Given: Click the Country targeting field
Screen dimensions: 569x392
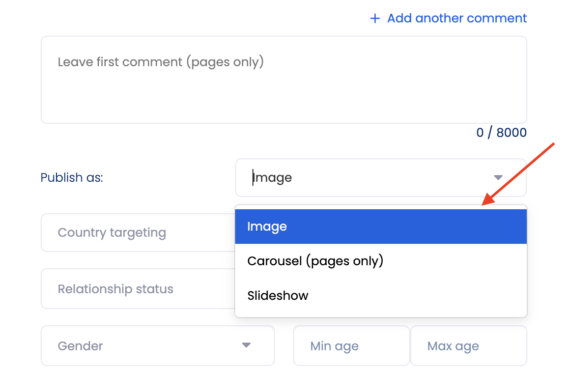Looking at the screenshot, I should [x=138, y=233].
